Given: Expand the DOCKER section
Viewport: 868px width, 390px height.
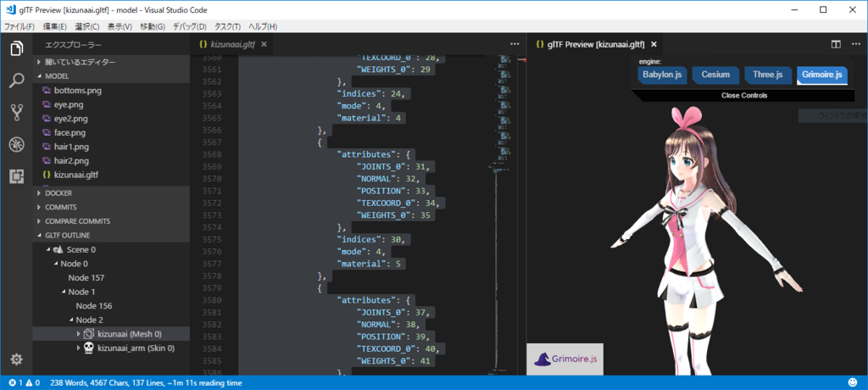Looking at the screenshot, I should click(39, 193).
